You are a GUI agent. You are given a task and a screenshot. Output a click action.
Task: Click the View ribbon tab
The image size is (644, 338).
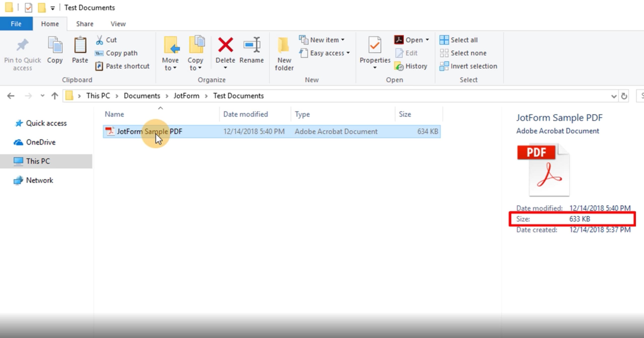[118, 23]
